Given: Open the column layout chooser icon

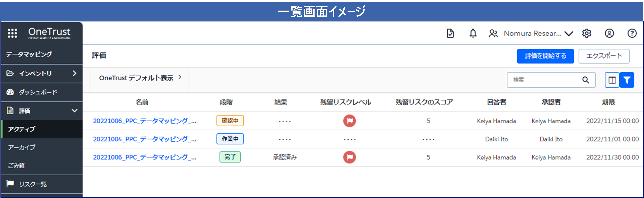Looking at the screenshot, I should (612, 80).
